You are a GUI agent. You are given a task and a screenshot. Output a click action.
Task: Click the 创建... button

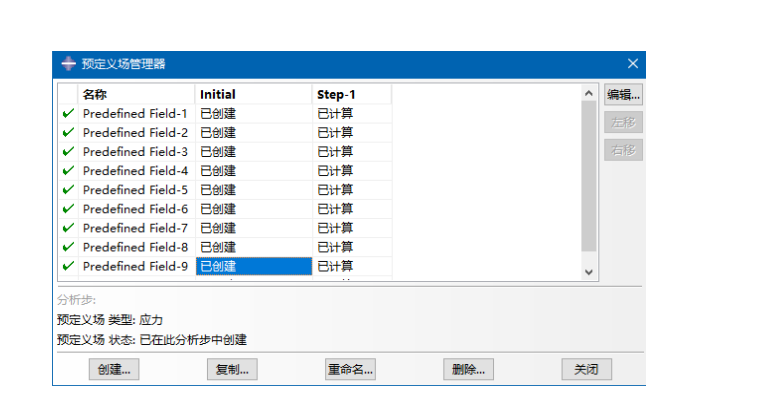(115, 369)
